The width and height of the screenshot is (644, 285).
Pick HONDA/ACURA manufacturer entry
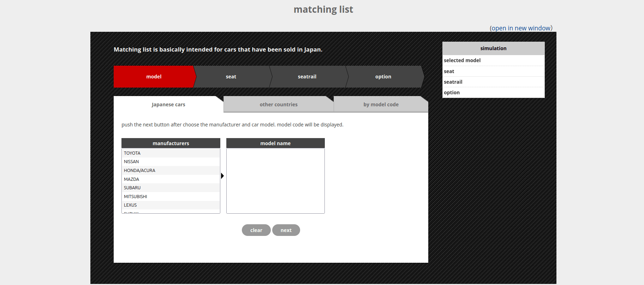[x=139, y=170]
